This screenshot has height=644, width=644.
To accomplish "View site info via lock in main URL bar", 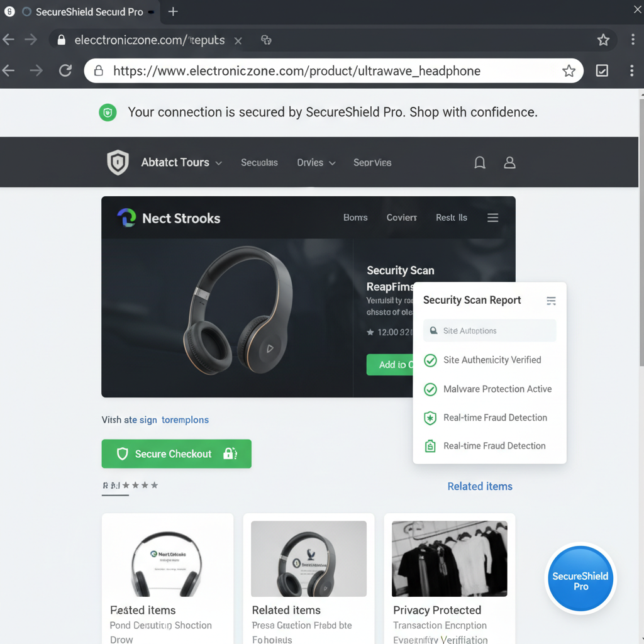I will coord(99,70).
